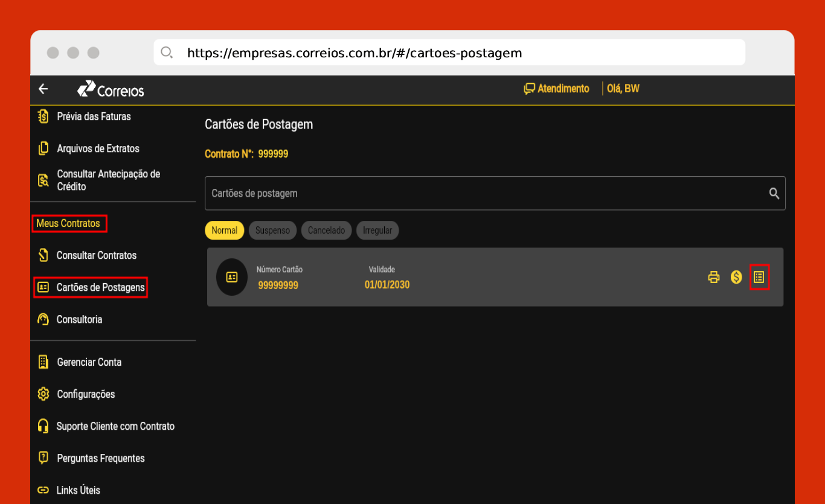Viewport: 825px width, 504px height.
Task: Open Perguntas Frequentes link
Action: (100, 458)
